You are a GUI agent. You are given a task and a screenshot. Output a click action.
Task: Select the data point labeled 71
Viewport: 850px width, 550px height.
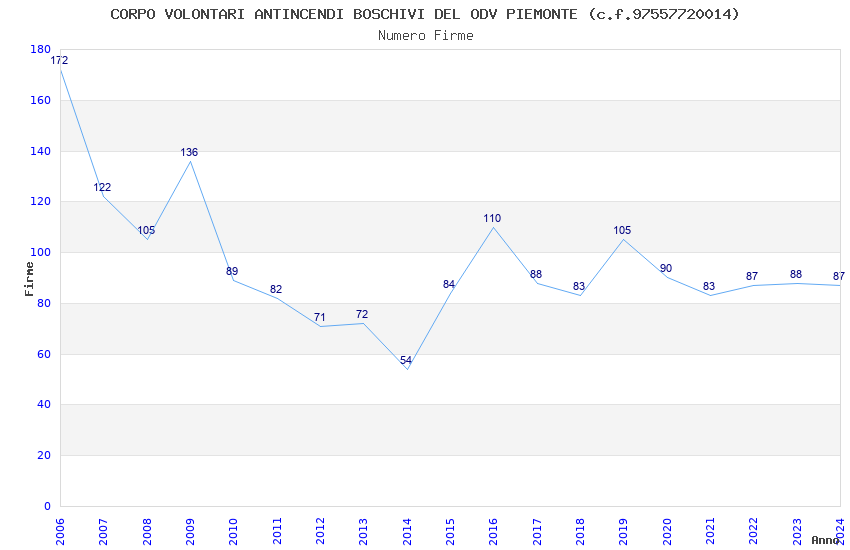coord(319,317)
